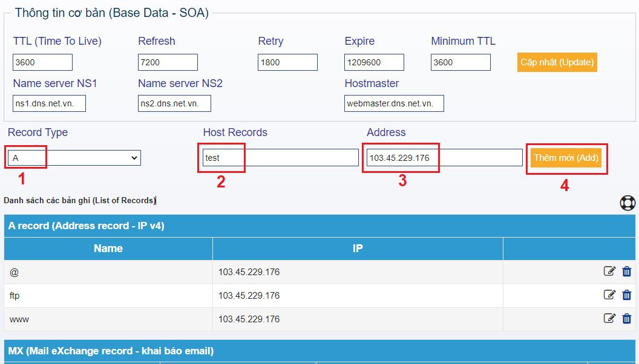The width and height of the screenshot is (639, 364).
Task: Select the Name column header
Action: click(x=108, y=249)
